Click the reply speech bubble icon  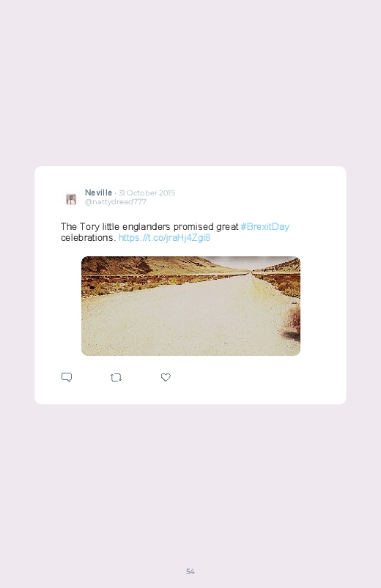67,377
